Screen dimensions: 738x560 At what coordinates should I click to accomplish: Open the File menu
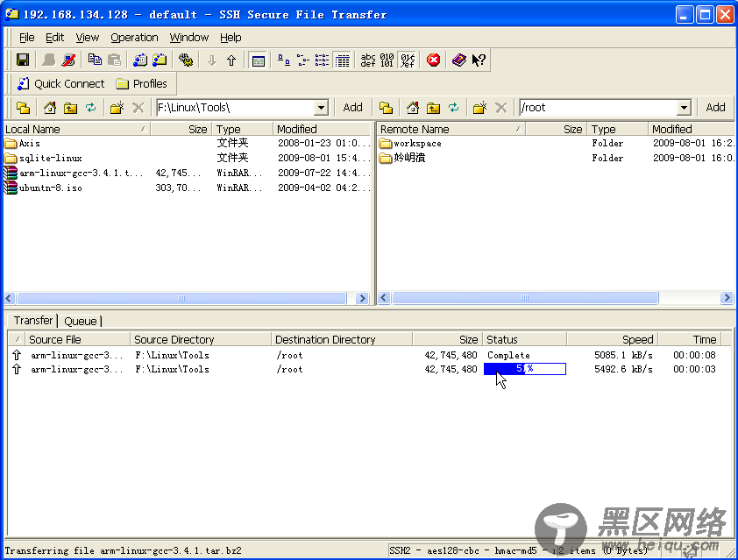(x=26, y=37)
